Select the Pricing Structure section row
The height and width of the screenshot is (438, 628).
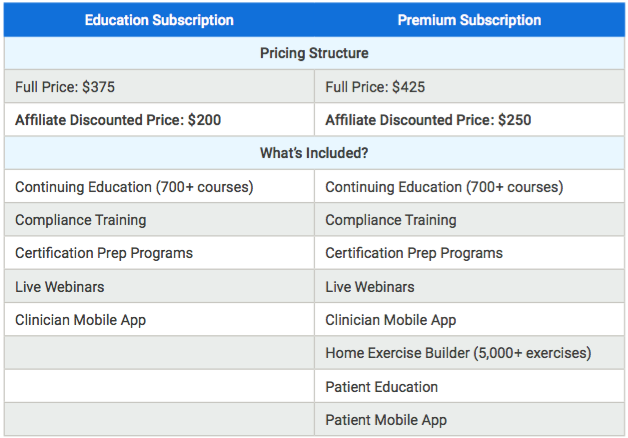click(x=314, y=53)
